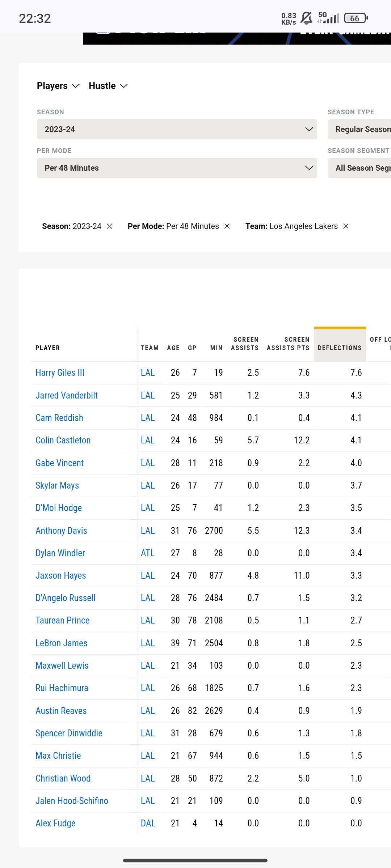This screenshot has height=868, width=391.
Task: Tap the clock showing 22:32
Action: (35, 18)
